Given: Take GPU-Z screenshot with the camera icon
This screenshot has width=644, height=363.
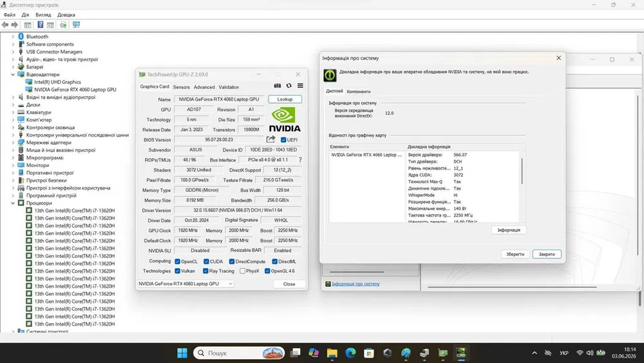Looking at the screenshot, I should click(278, 86).
